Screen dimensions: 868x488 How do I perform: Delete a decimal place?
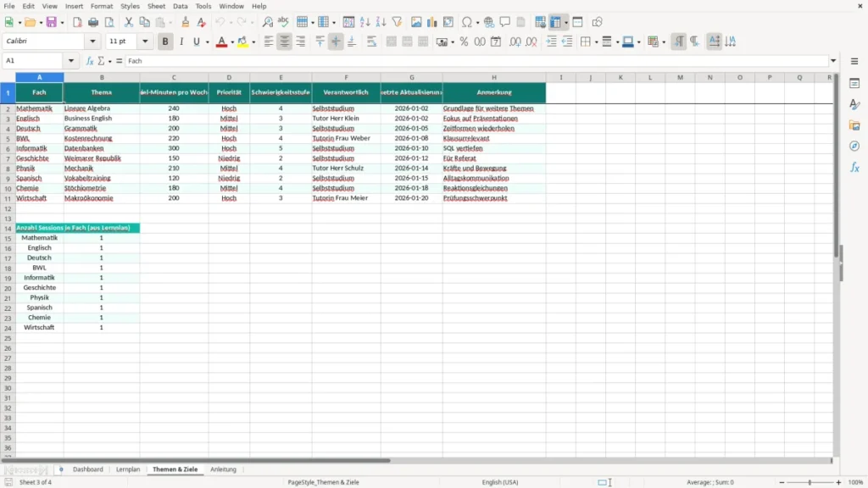[531, 42]
